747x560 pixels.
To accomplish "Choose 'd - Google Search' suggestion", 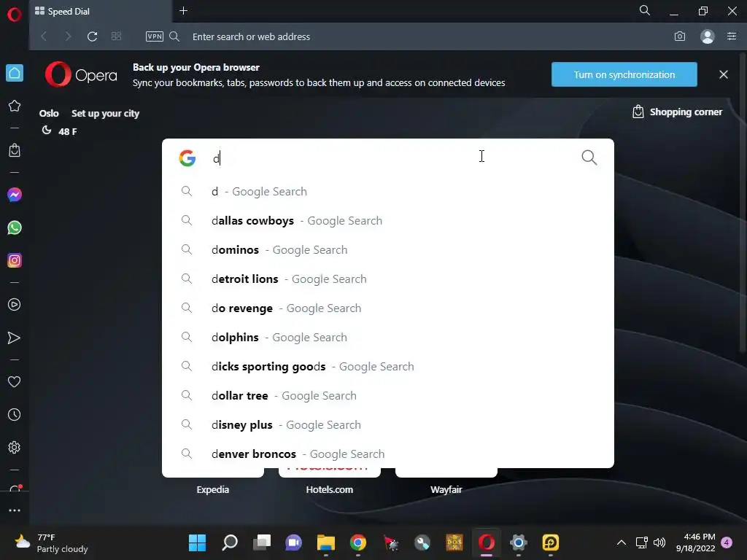I will pyautogui.click(x=388, y=192).
